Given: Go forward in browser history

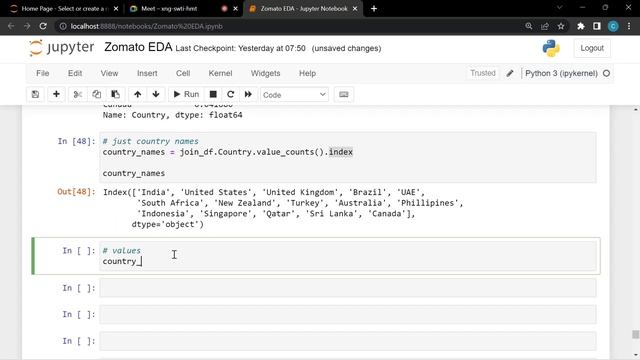Looking at the screenshot, I should pyautogui.click(x=27, y=26).
